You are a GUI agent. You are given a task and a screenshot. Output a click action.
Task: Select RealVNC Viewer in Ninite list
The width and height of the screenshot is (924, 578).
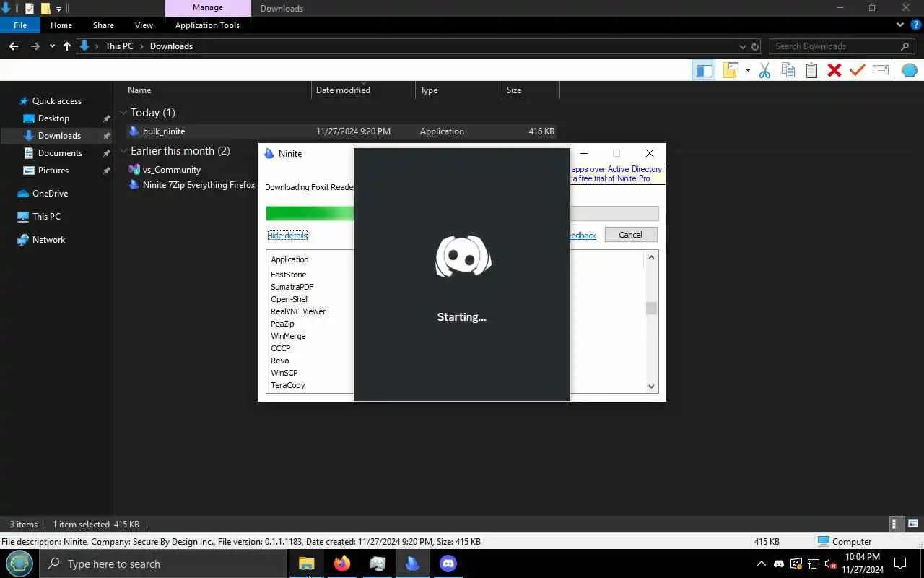(298, 311)
